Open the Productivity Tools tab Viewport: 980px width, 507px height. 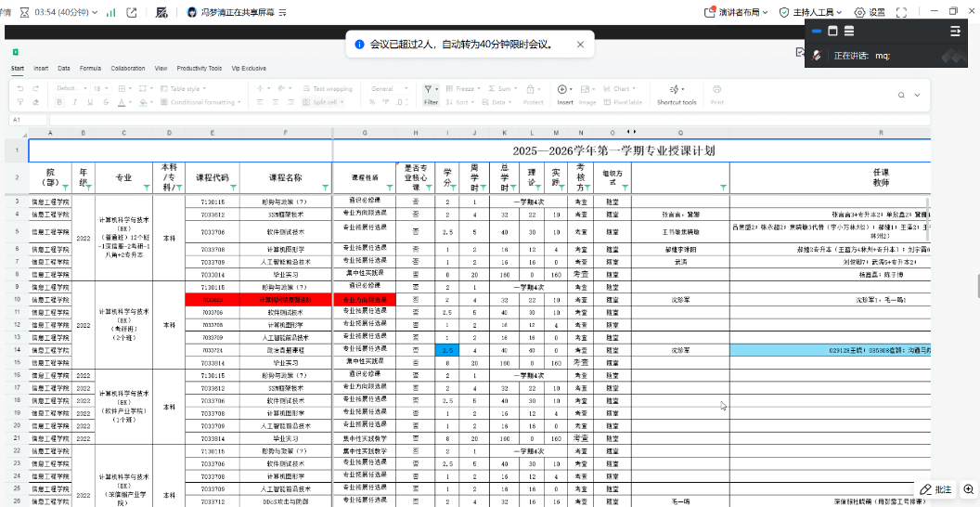[x=200, y=68]
